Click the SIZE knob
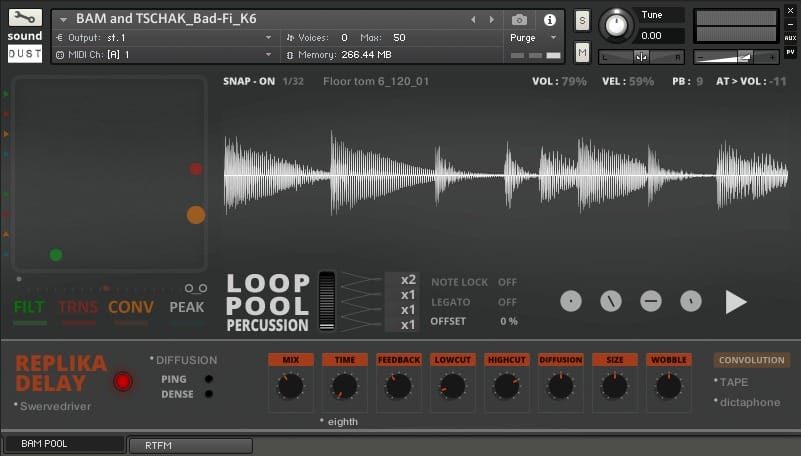Image resolution: width=801 pixels, height=456 pixels. 615,386
